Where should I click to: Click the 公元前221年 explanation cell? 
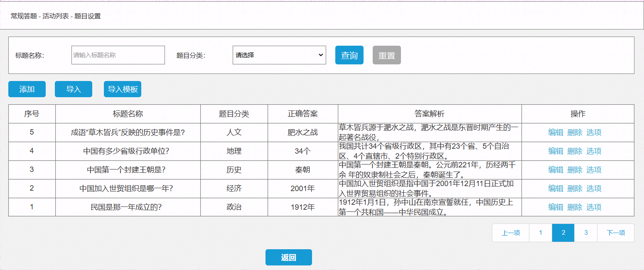(430, 170)
